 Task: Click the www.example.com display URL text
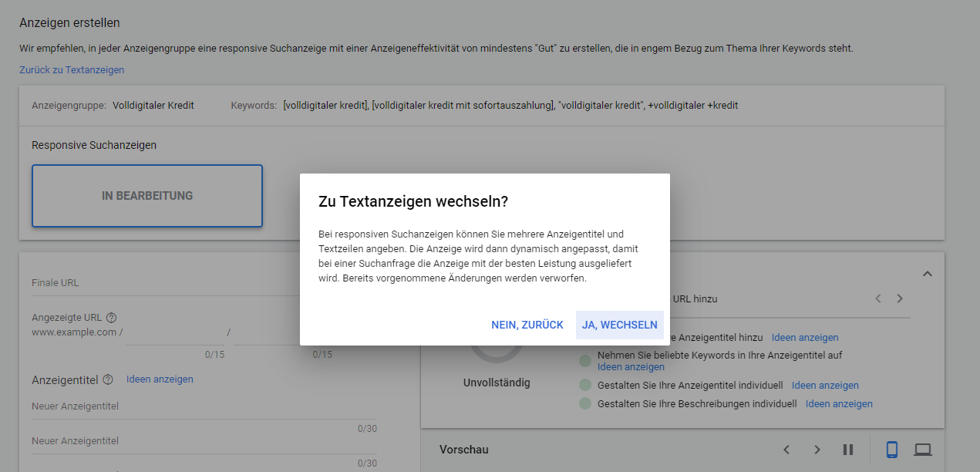click(74, 332)
